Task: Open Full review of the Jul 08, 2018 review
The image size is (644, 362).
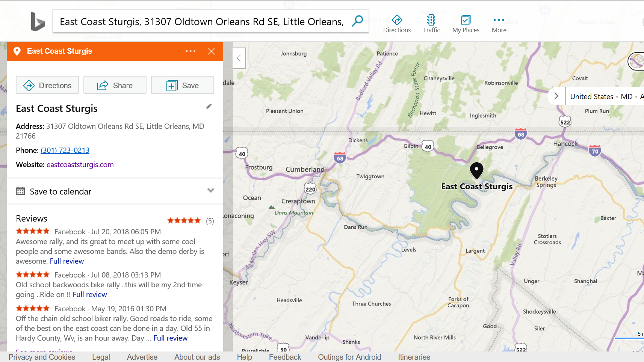Action: click(x=90, y=294)
